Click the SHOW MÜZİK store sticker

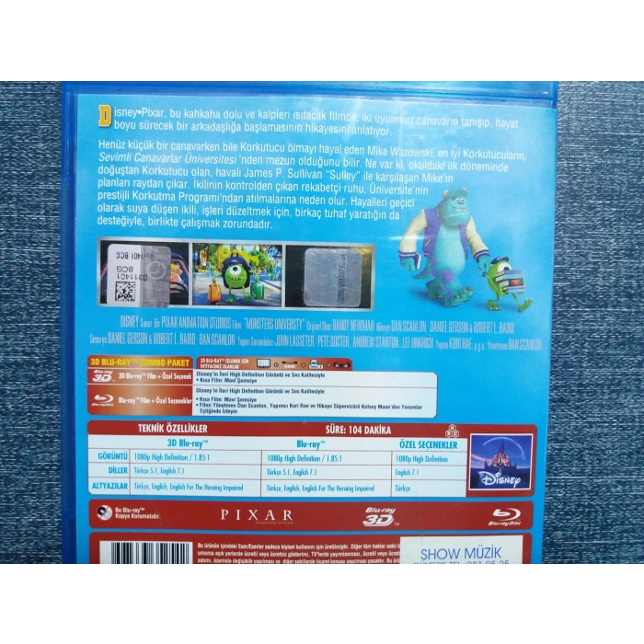pyautogui.click(x=461, y=549)
